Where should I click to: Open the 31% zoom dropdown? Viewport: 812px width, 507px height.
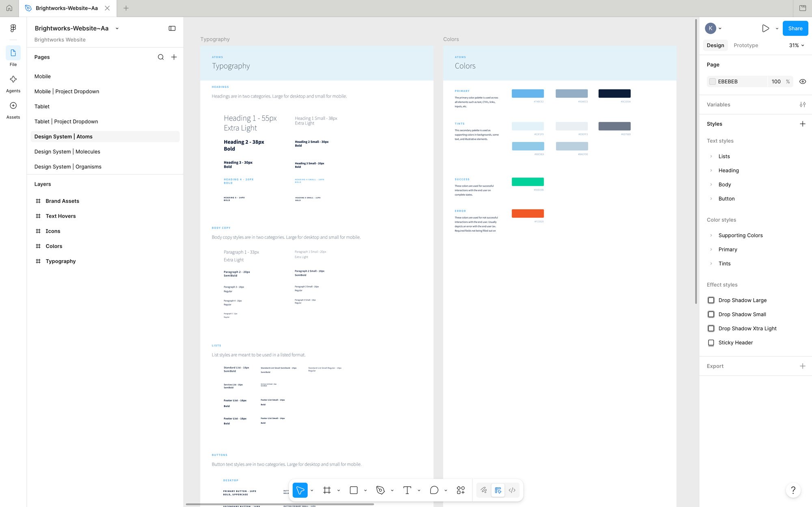pyautogui.click(x=797, y=45)
